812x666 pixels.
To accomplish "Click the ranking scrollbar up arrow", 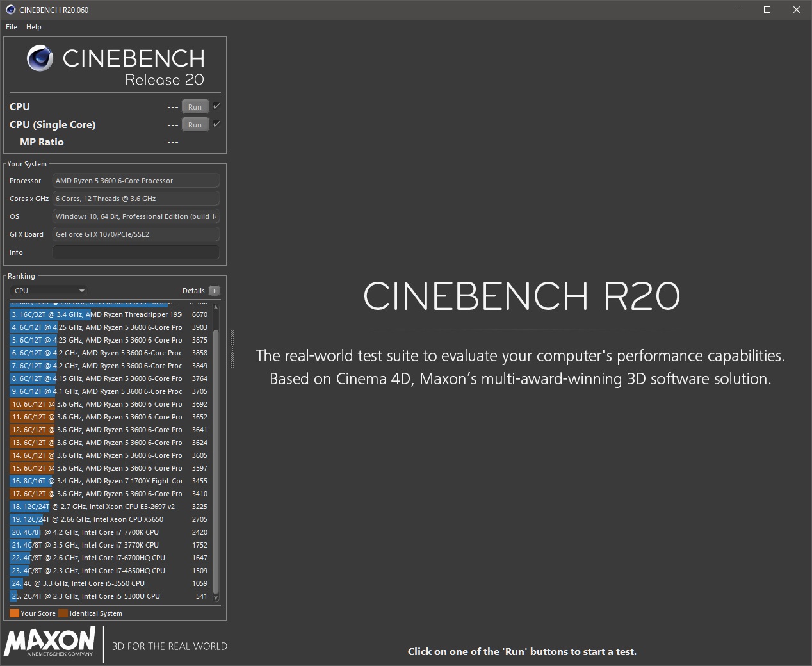I will [216, 307].
